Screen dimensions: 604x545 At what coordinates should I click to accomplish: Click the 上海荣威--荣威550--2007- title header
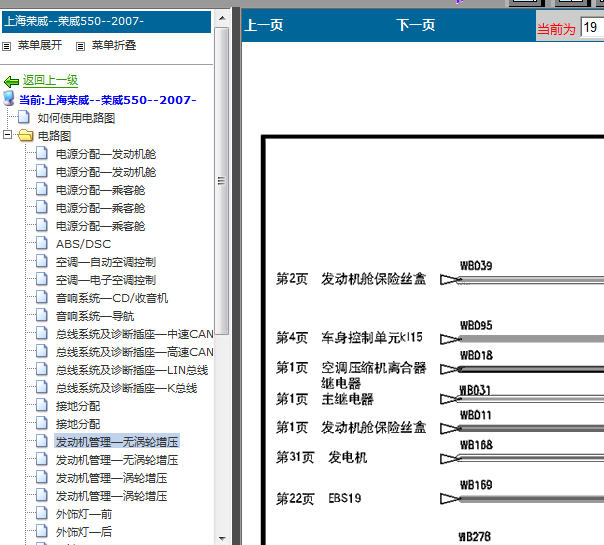click(106, 22)
